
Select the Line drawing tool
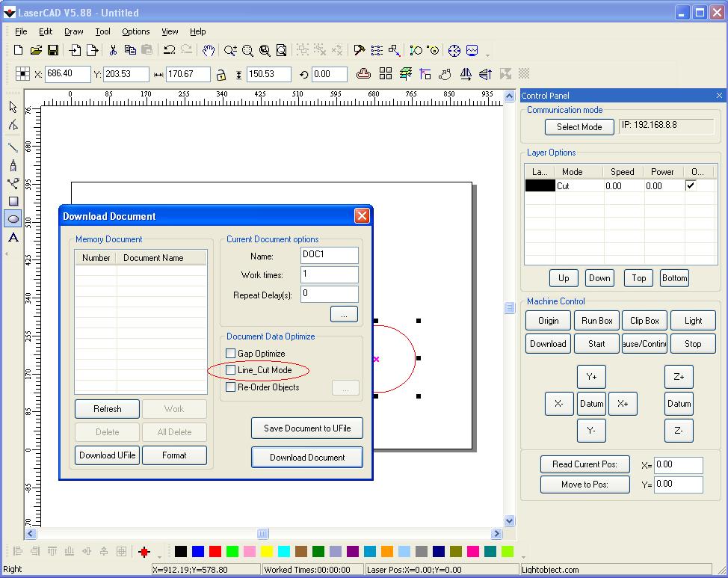point(13,147)
